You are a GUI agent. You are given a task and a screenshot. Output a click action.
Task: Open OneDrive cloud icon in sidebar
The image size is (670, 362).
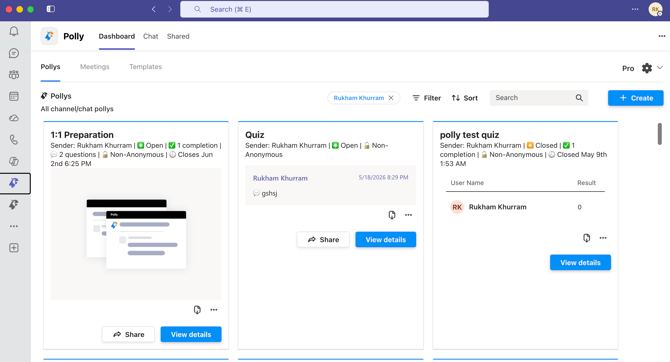(14, 118)
